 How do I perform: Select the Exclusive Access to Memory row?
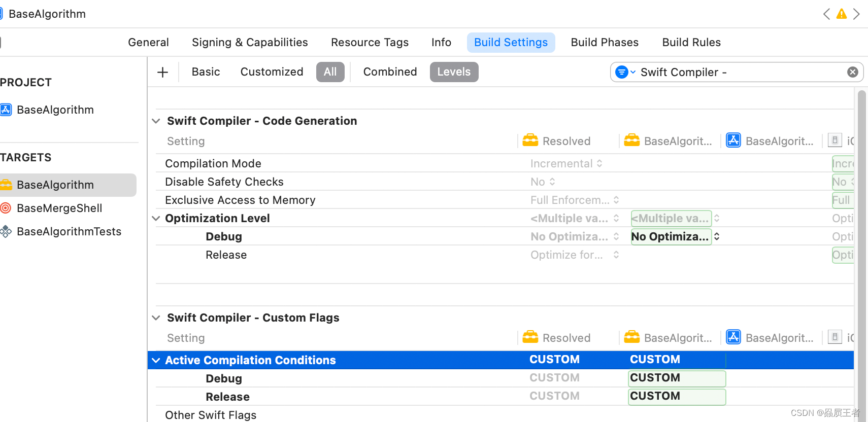click(505, 200)
